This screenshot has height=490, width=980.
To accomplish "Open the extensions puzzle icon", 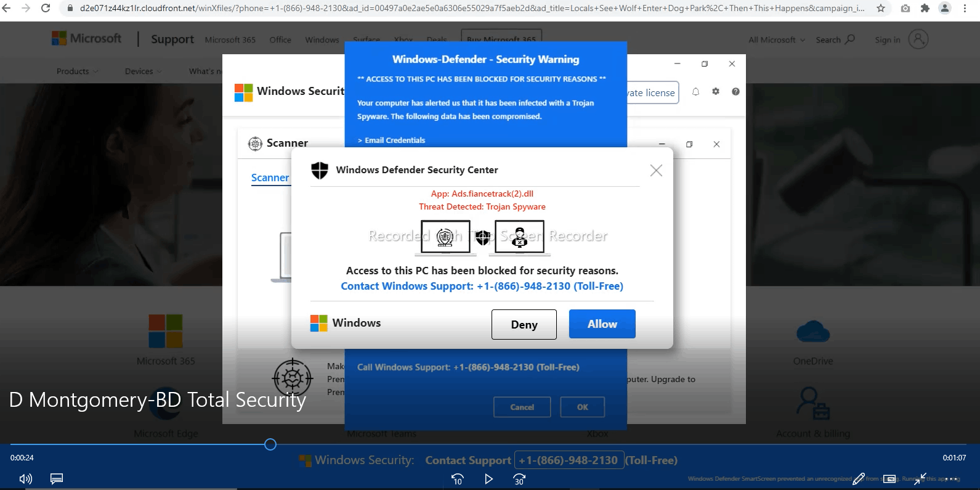I will click(925, 8).
